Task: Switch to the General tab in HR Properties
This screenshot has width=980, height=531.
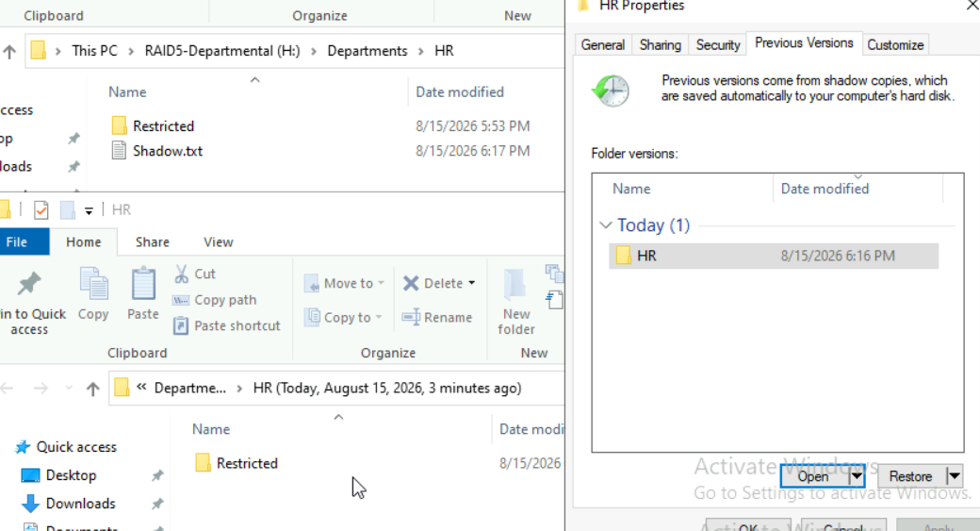Action: (x=602, y=45)
